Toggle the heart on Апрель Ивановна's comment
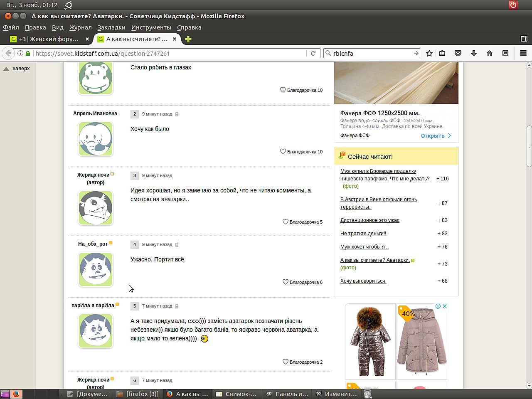Viewport: 532px width, 399px height. (283, 152)
